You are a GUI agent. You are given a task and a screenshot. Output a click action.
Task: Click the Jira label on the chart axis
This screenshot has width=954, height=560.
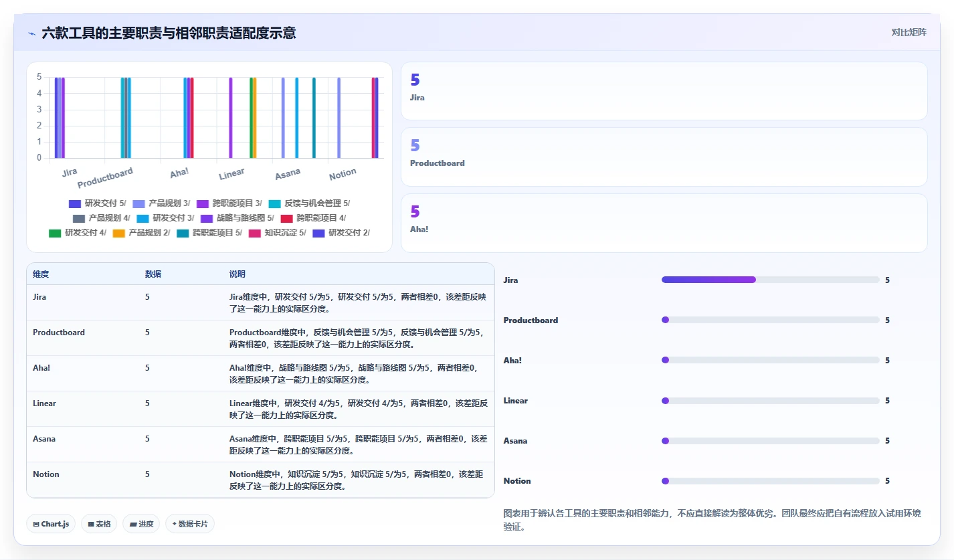point(70,173)
